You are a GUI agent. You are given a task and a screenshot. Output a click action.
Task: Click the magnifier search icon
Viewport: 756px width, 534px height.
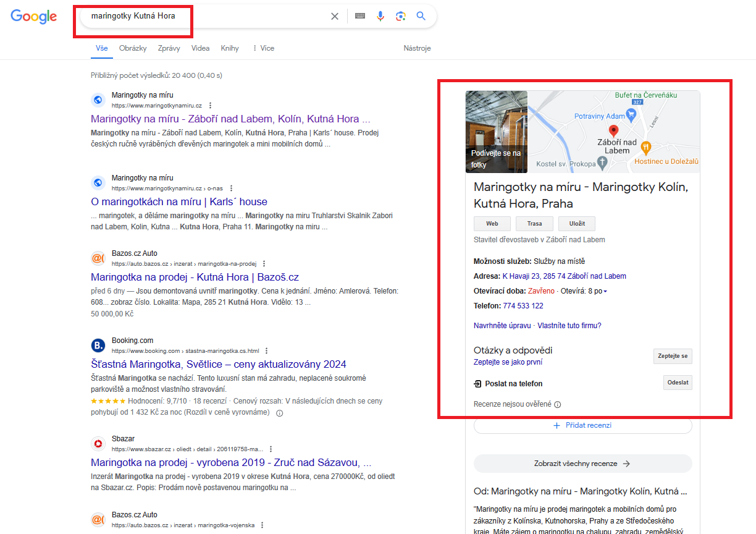coord(421,17)
